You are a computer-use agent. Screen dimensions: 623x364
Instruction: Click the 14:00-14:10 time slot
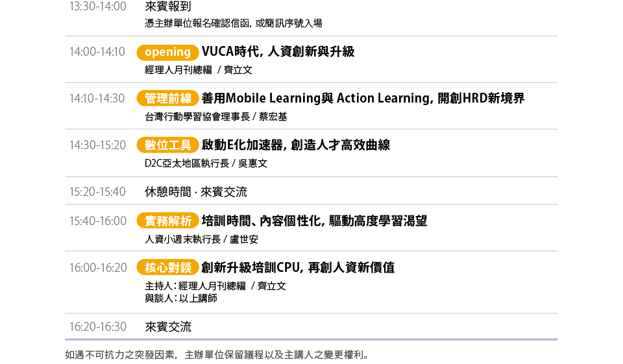click(x=97, y=52)
